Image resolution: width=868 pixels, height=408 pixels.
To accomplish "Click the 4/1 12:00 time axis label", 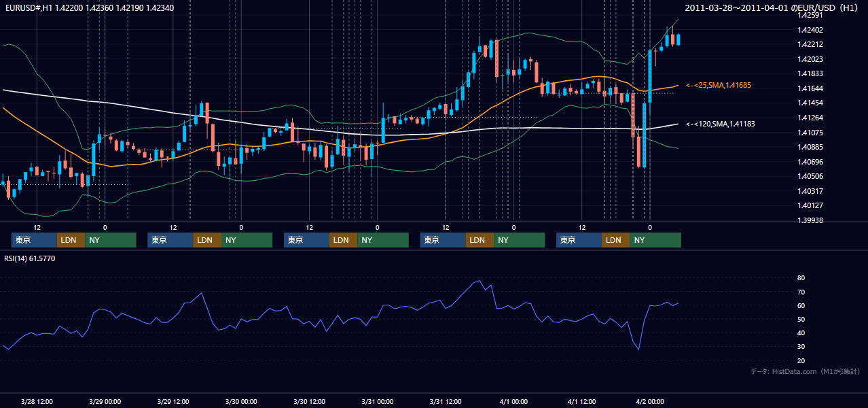I will 581,401.
